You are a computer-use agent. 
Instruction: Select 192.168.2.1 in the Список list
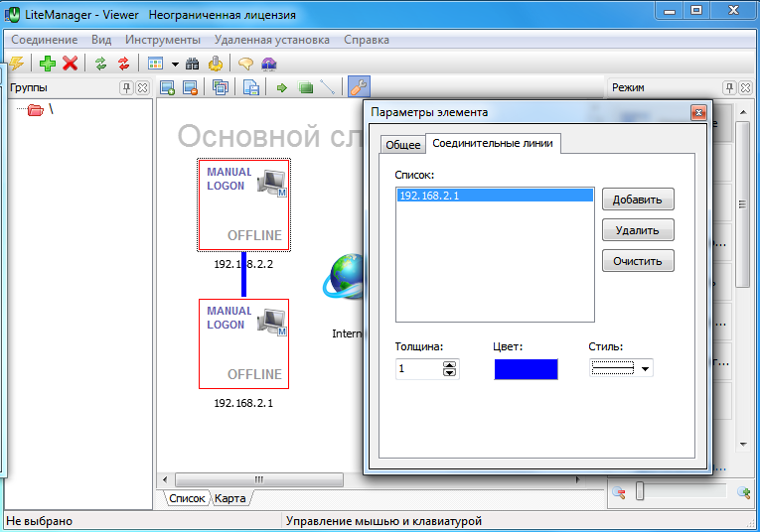click(x=495, y=196)
